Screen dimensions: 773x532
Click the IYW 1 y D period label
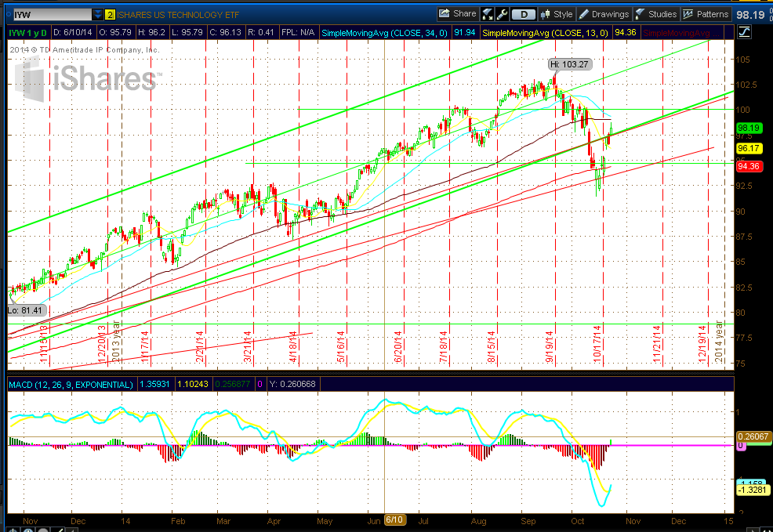(x=27, y=33)
